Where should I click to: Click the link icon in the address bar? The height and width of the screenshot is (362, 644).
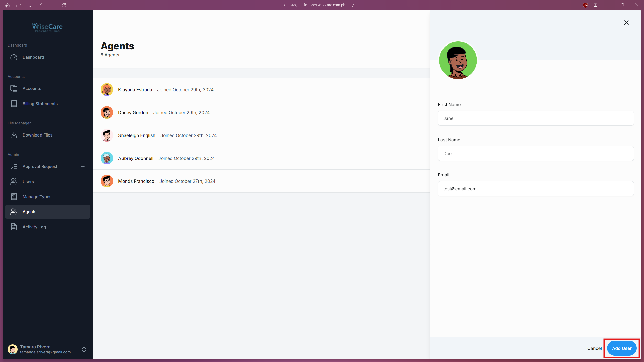283,5
